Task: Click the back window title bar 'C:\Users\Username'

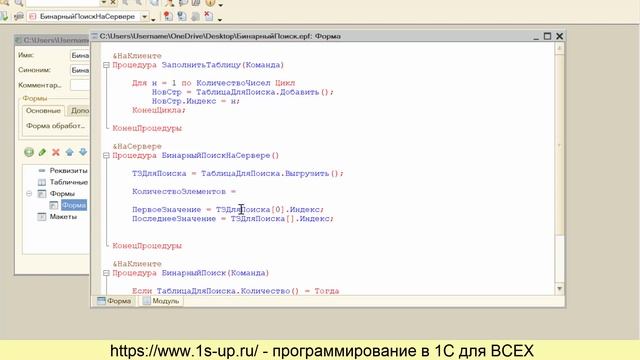Action: tap(52, 40)
